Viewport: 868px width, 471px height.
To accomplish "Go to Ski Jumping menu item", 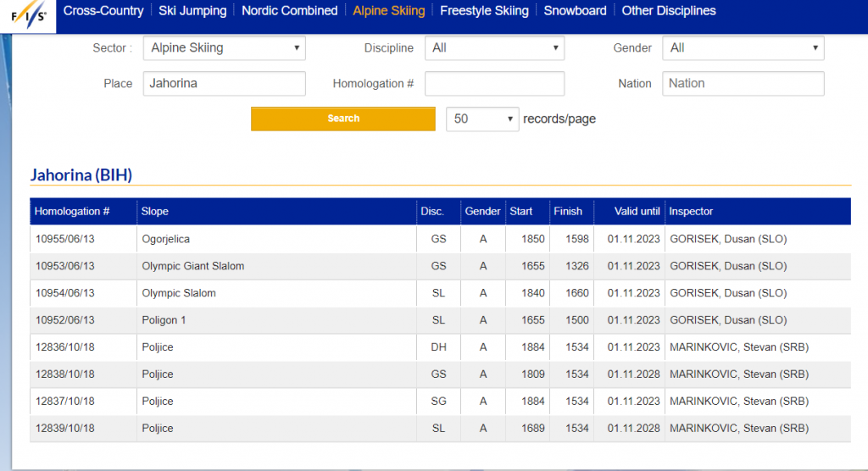I will pyautogui.click(x=192, y=11).
